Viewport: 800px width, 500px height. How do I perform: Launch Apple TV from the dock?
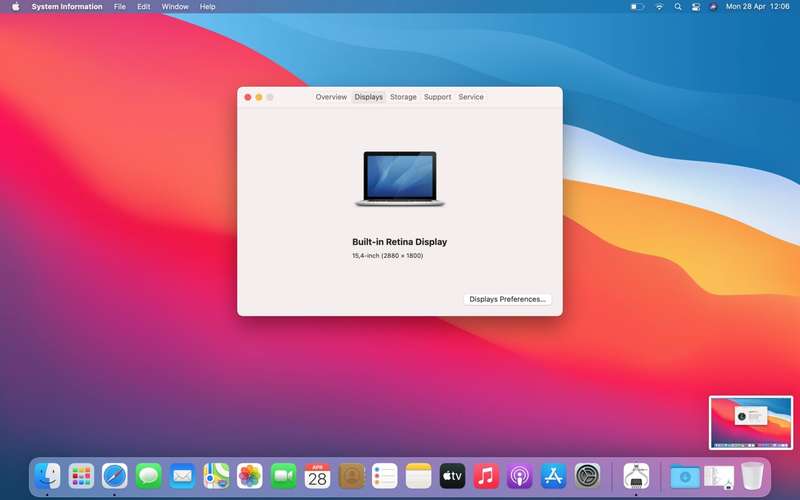(x=453, y=476)
